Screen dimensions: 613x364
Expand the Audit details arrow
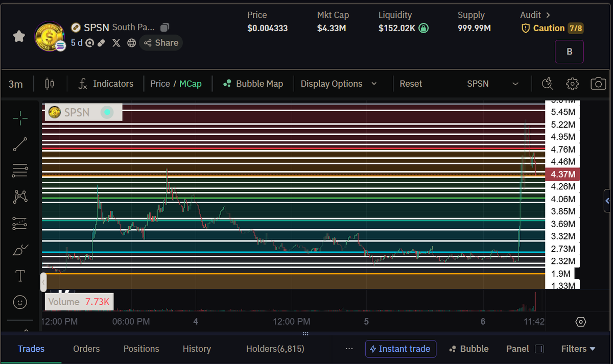548,15
